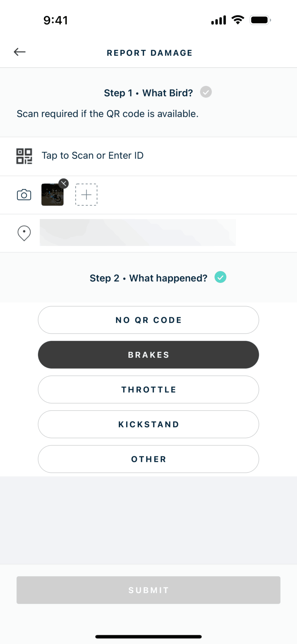This screenshot has height=644, width=297.
Task: Tap the QR code scan icon
Action: tap(24, 156)
